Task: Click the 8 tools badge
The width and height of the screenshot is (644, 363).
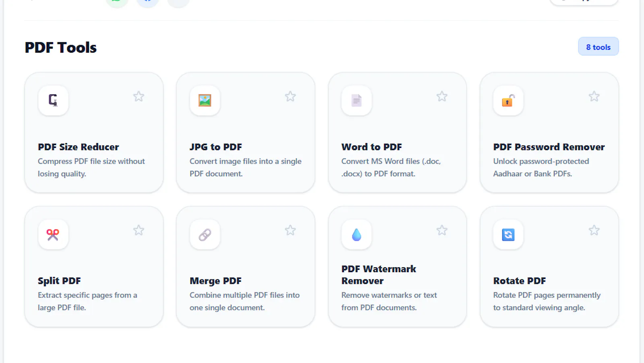Action: (599, 47)
